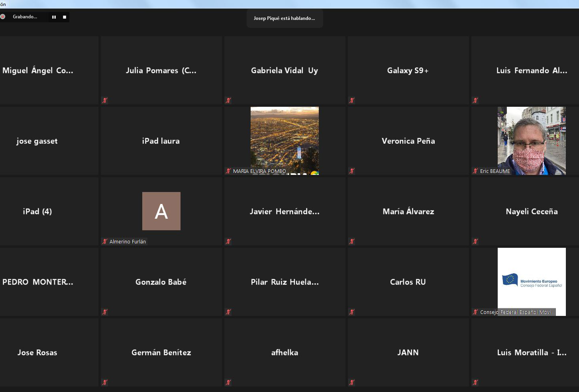579x392 pixels.
Task: Click the Grabando recording label
Action: 25,17
